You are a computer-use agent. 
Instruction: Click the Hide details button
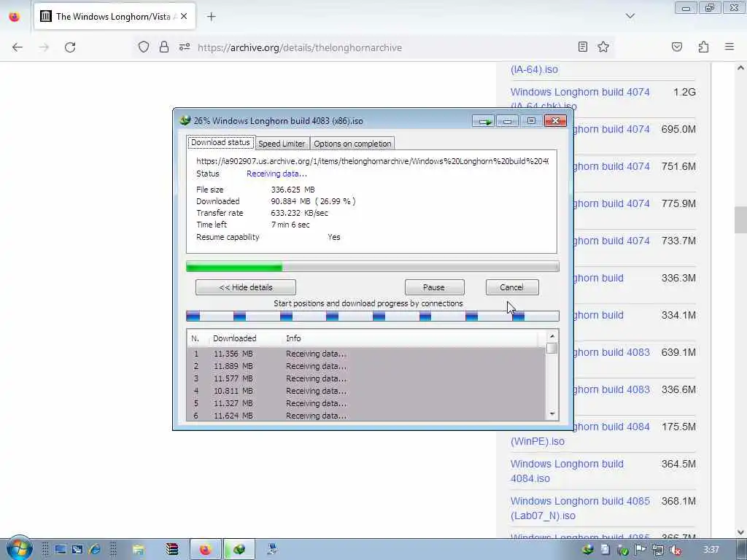pos(246,287)
